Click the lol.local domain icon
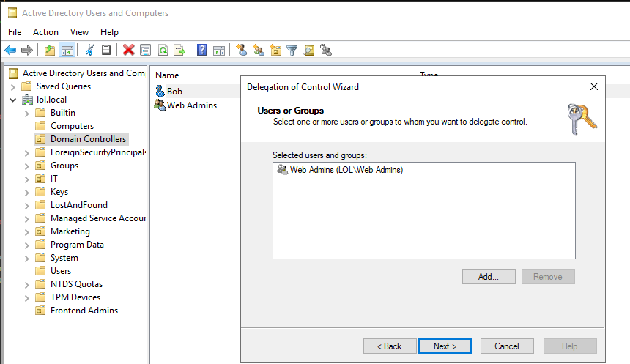 tap(27, 99)
